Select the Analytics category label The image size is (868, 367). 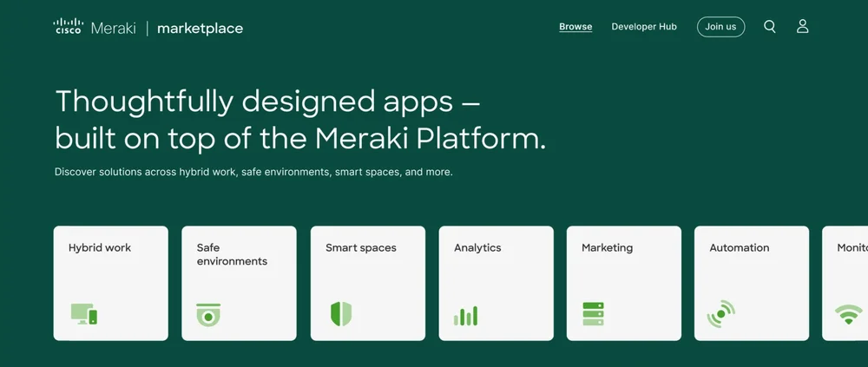click(x=477, y=247)
